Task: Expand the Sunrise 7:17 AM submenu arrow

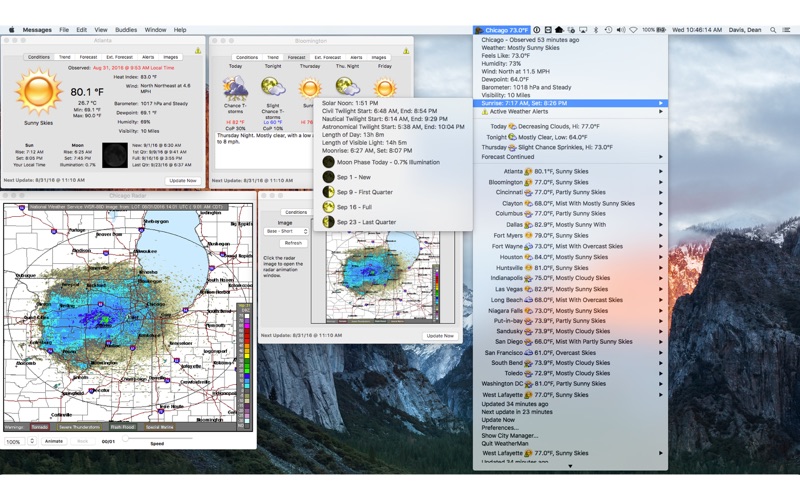Action: pyautogui.click(x=661, y=103)
